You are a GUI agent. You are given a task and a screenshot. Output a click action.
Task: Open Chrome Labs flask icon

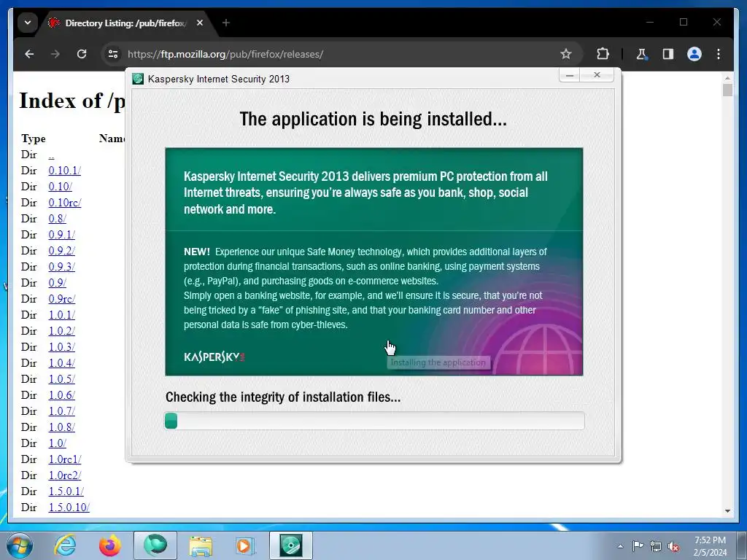coord(642,54)
